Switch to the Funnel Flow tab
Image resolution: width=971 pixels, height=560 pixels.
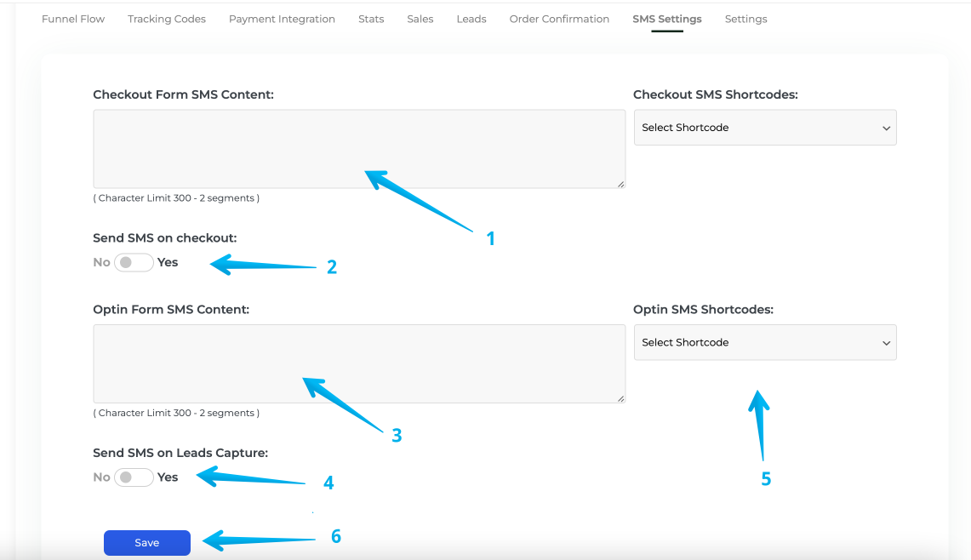click(x=72, y=19)
